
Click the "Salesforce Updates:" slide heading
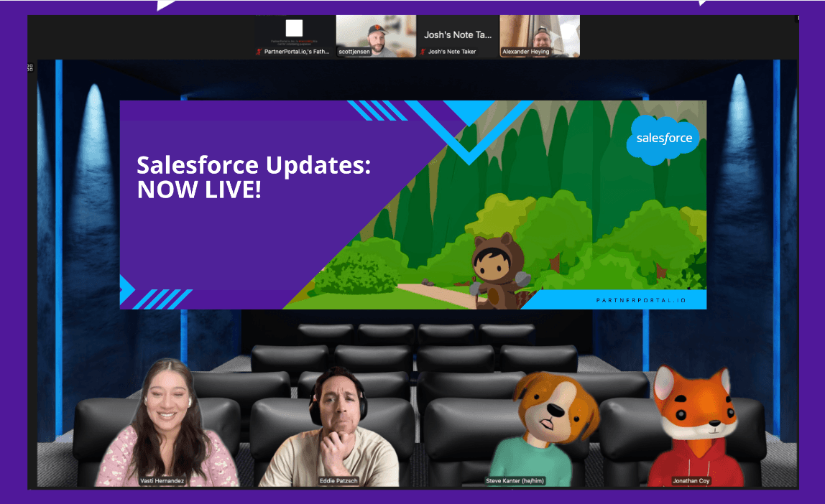(x=254, y=165)
